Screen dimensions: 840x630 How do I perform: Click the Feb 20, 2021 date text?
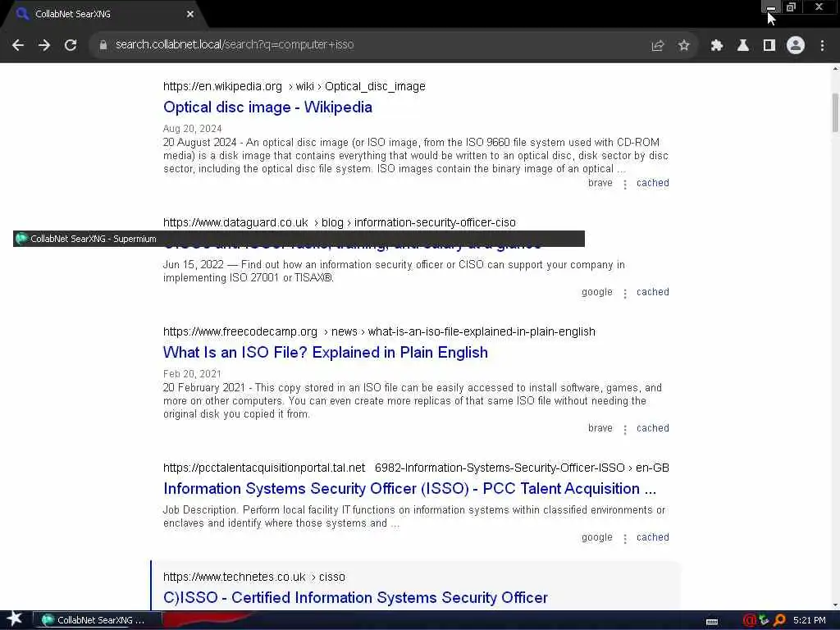click(x=192, y=374)
